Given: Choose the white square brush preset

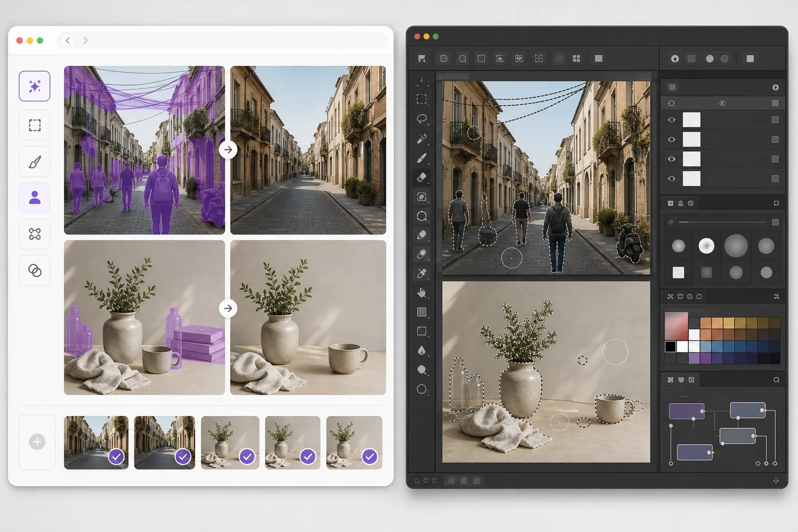Looking at the screenshot, I should [679, 272].
